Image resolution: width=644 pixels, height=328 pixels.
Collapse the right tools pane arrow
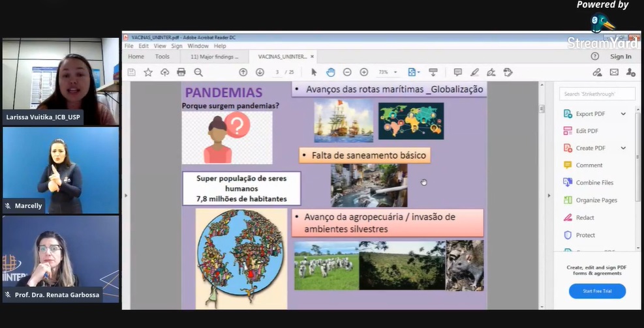(549, 196)
